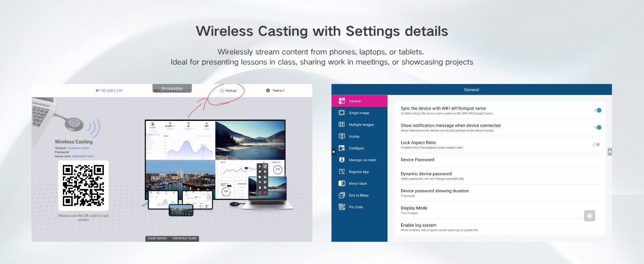Open Device password showing duration setting
Viewport: 644px width, 264px height.
(x=500, y=193)
